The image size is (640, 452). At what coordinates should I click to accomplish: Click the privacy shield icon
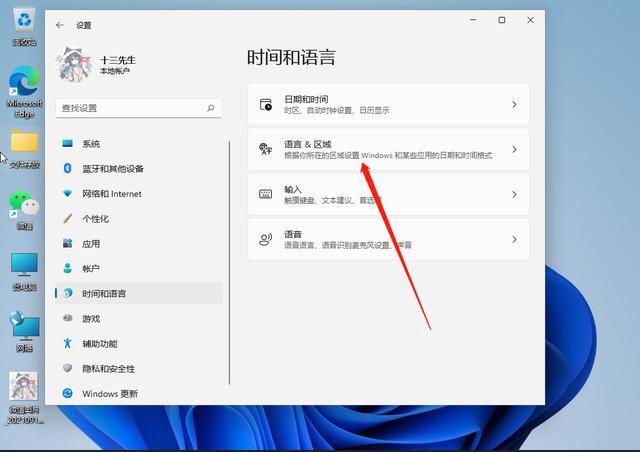pos(68,368)
